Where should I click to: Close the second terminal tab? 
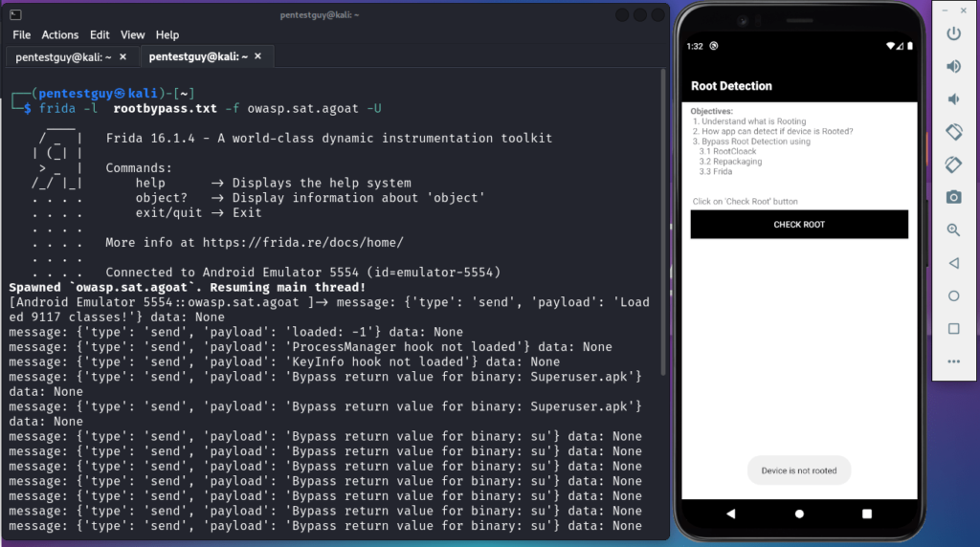(257, 56)
